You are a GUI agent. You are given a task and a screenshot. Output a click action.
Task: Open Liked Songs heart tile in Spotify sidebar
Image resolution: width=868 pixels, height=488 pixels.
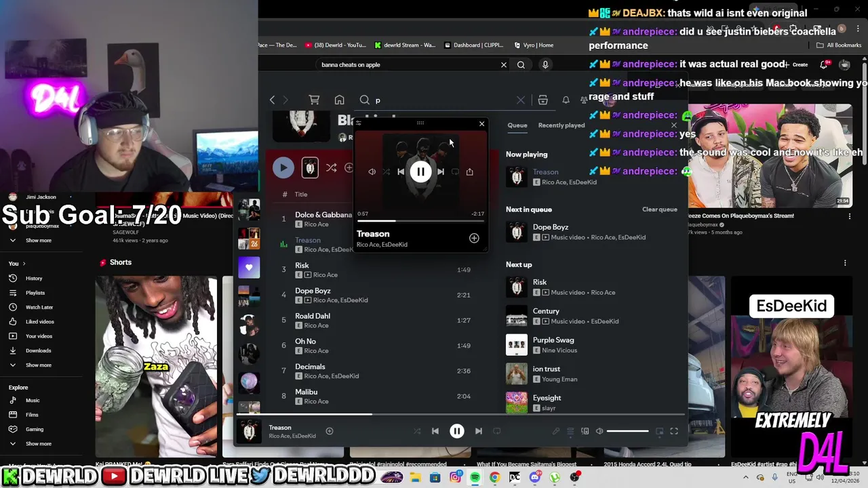tap(249, 267)
